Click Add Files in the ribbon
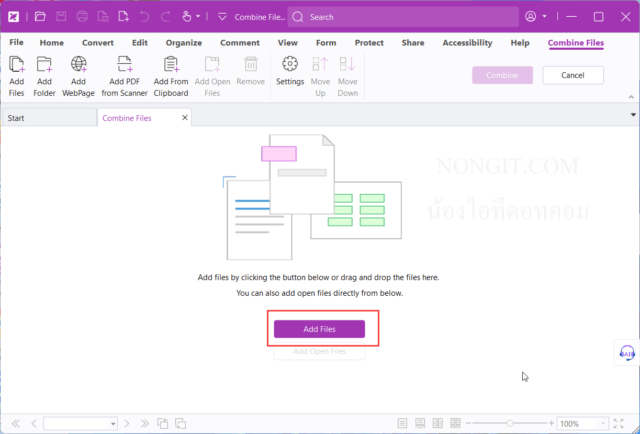The width and height of the screenshot is (640, 434). coord(17,76)
